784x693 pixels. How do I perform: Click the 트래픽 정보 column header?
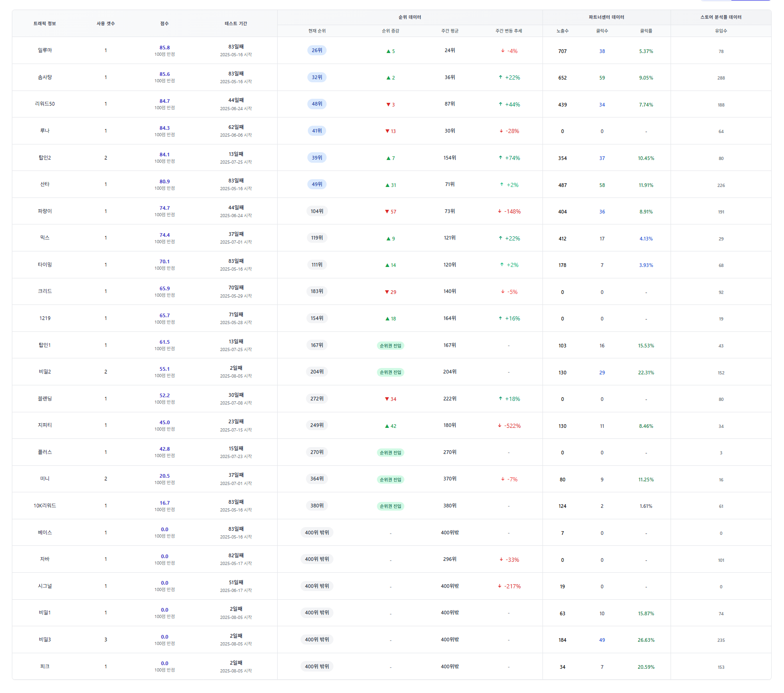(45, 23)
